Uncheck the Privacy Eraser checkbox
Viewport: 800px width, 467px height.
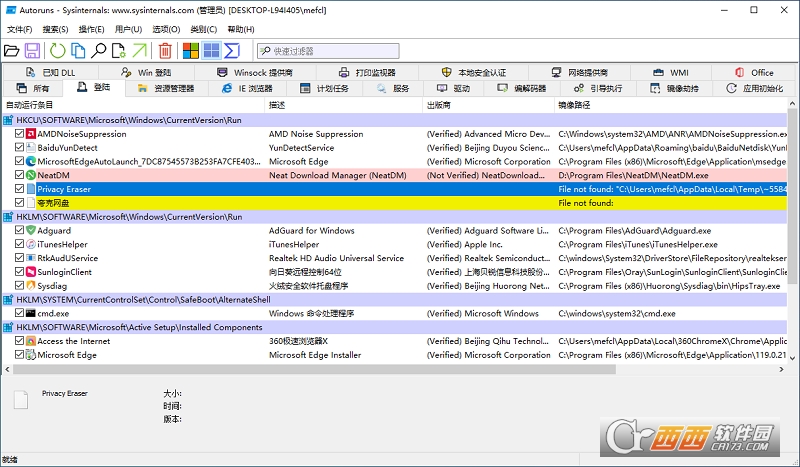coord(19,189)
